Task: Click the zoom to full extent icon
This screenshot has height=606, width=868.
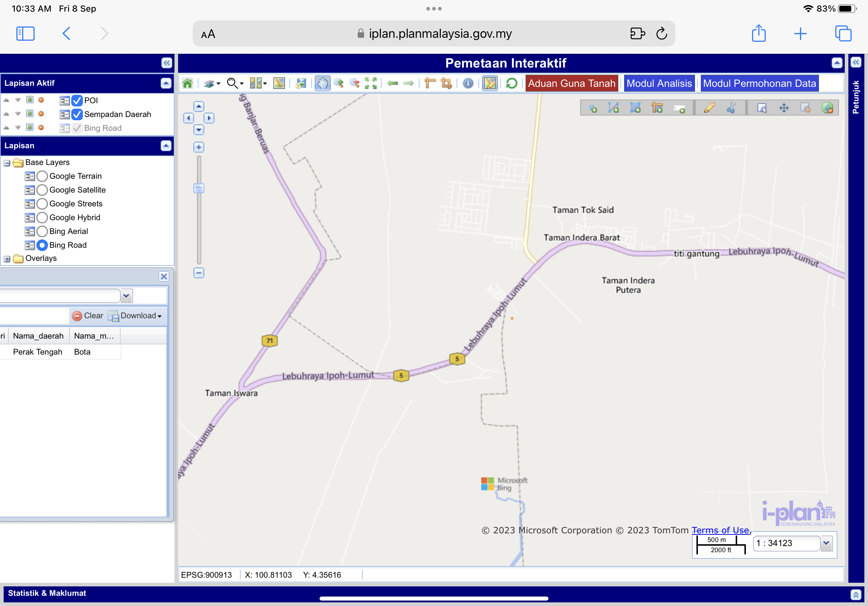Action: (x=370, y=84)
